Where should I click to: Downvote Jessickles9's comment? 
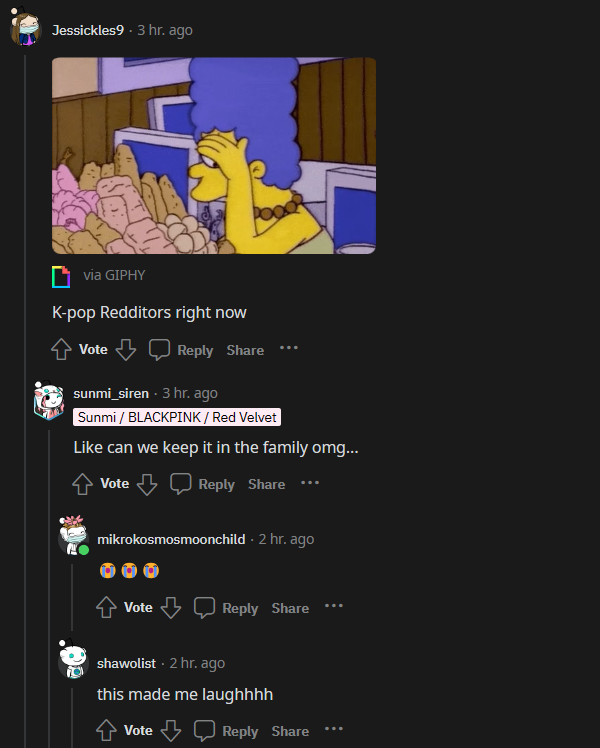coord(126,350)
